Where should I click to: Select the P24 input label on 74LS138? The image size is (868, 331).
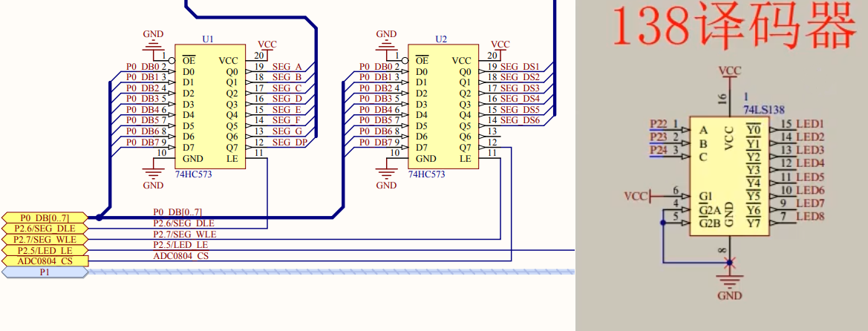659,150
